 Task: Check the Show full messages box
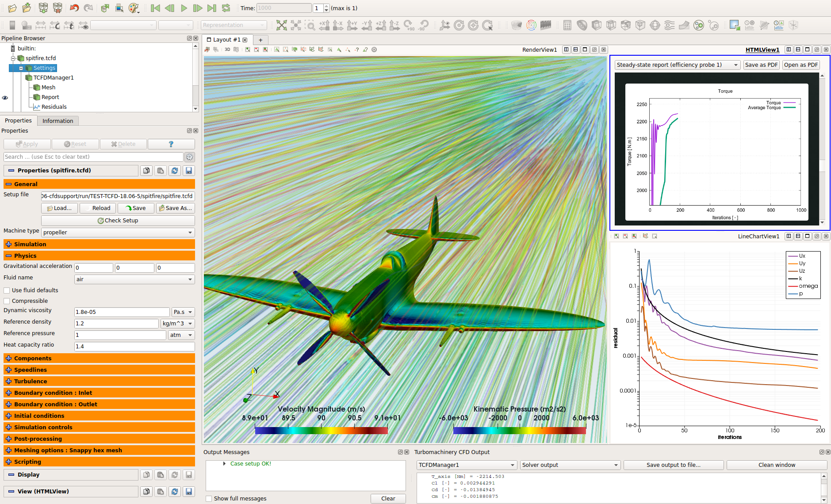tap(209, 499)
